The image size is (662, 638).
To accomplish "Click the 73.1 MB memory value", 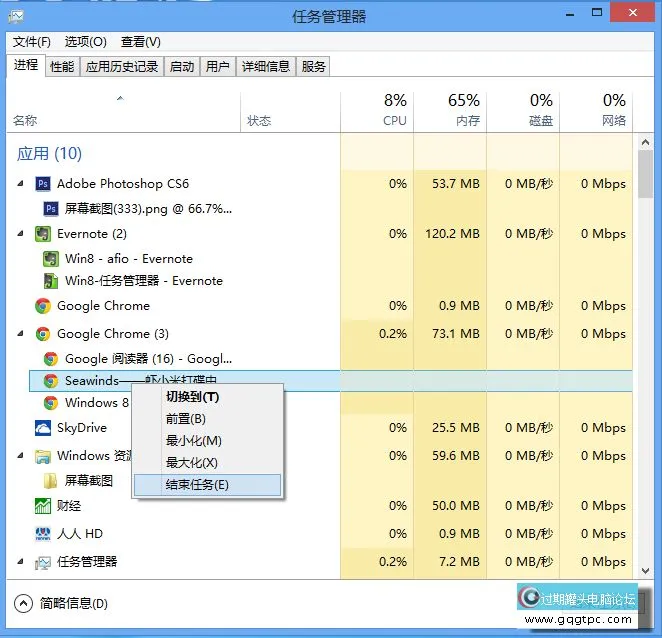I will [x=456, y=334].
